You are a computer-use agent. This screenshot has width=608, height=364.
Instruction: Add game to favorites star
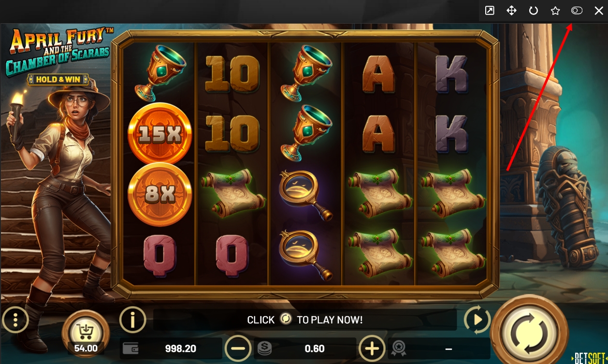coord(555,11)
